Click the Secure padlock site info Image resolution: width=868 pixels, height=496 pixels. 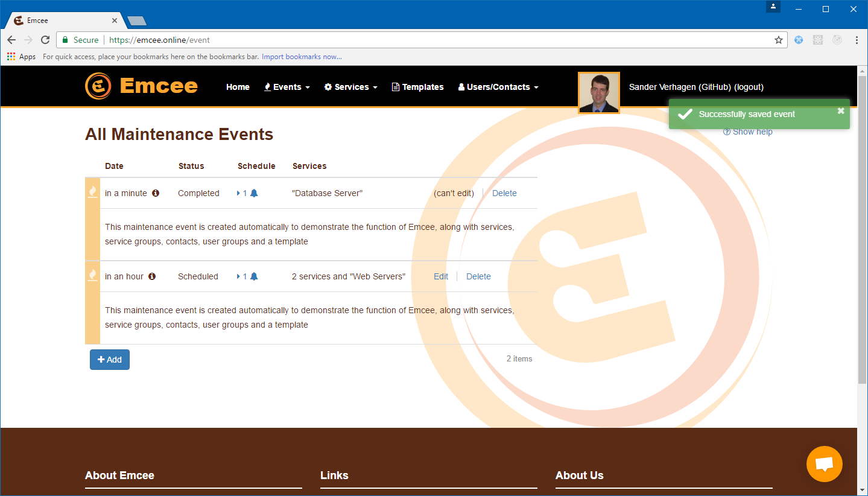tap(80, 40)
